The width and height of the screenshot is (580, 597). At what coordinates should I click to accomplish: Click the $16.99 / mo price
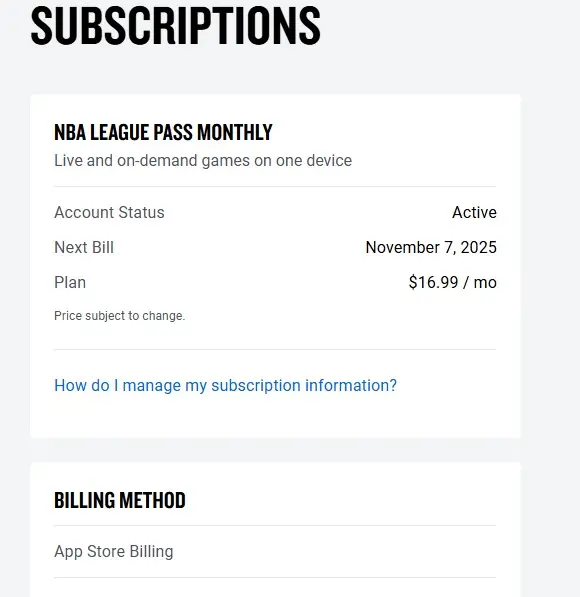(452, 283)
